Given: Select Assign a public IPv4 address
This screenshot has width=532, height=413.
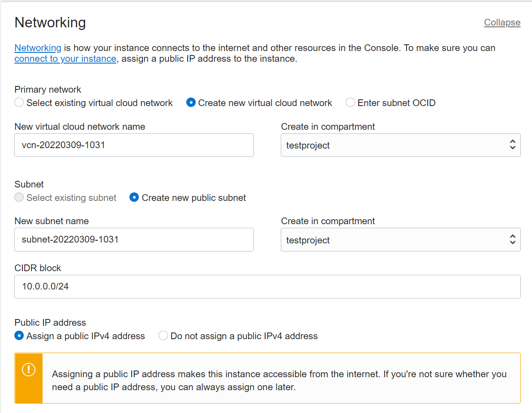Looking at the screenshot, I should click(x=19, y=336).
